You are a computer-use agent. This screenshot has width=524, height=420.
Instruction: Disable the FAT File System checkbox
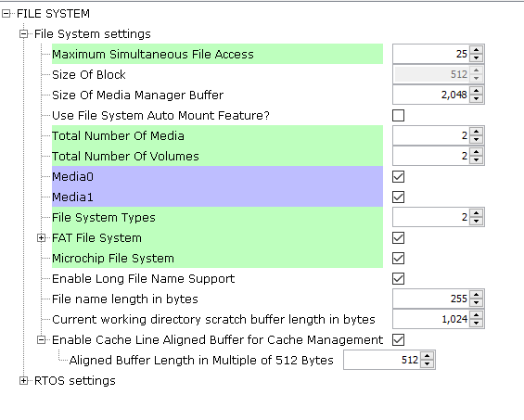(x=399, y=238)
